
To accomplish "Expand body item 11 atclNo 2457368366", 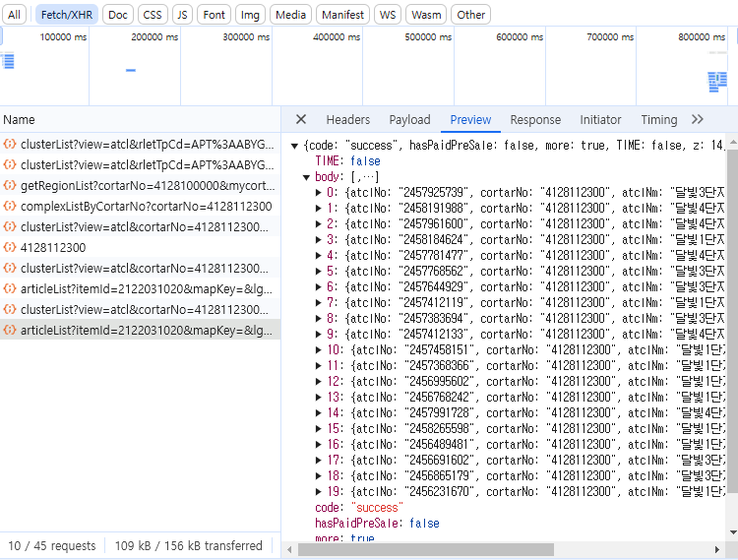I will 319,366.
